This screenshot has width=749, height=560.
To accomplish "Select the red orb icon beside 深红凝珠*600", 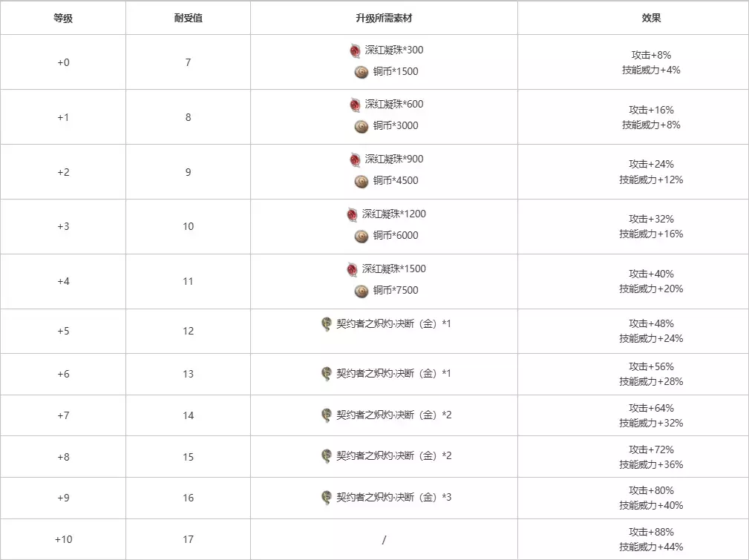I will (355, 105).
